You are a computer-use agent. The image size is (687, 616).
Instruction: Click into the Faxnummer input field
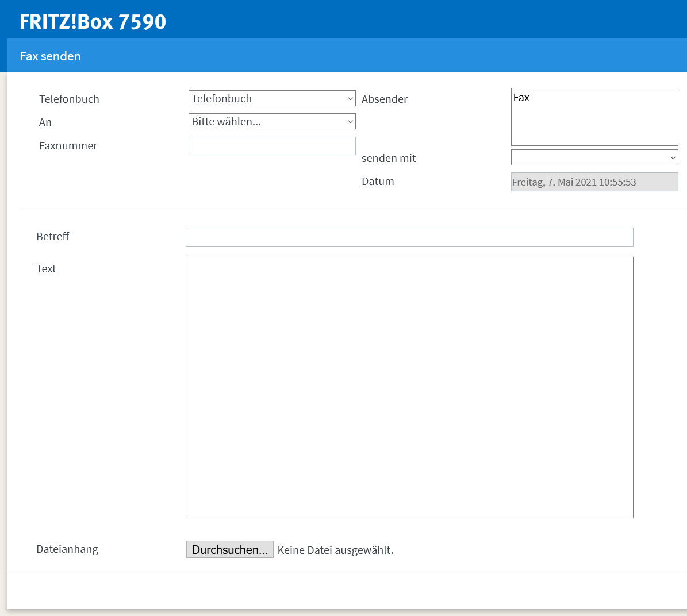(272, 146)
